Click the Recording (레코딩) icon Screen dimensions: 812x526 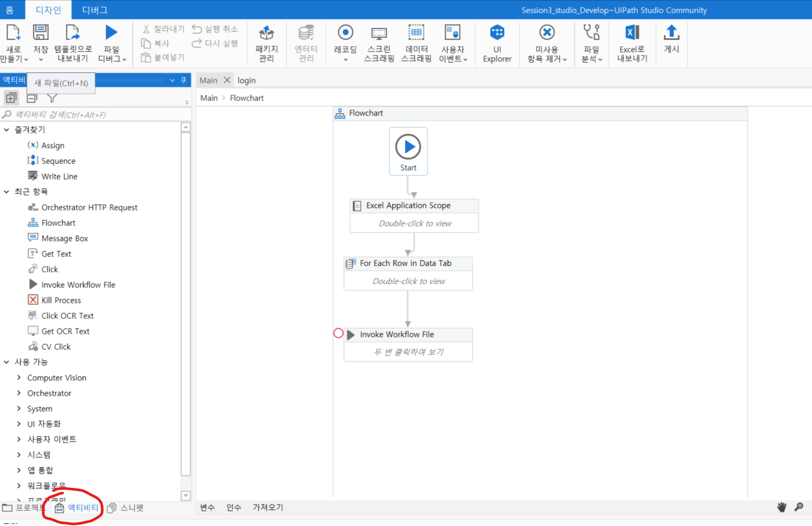coord(346,33)
